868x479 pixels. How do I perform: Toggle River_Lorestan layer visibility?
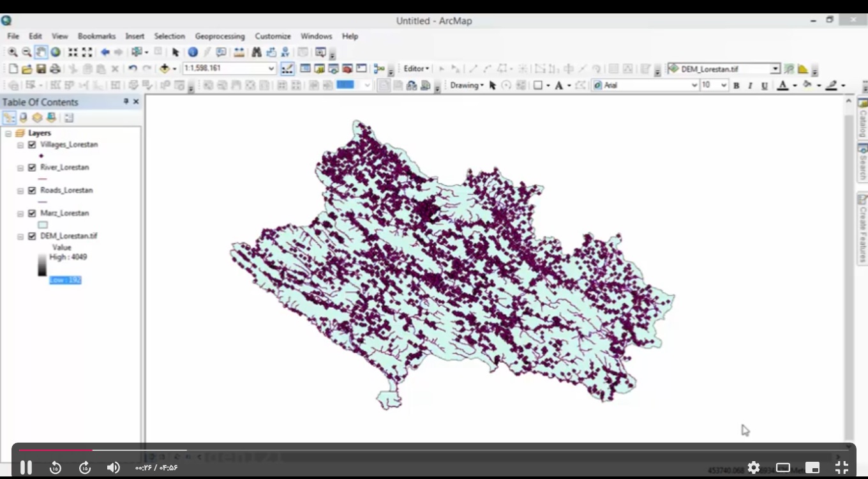[32, 168]
